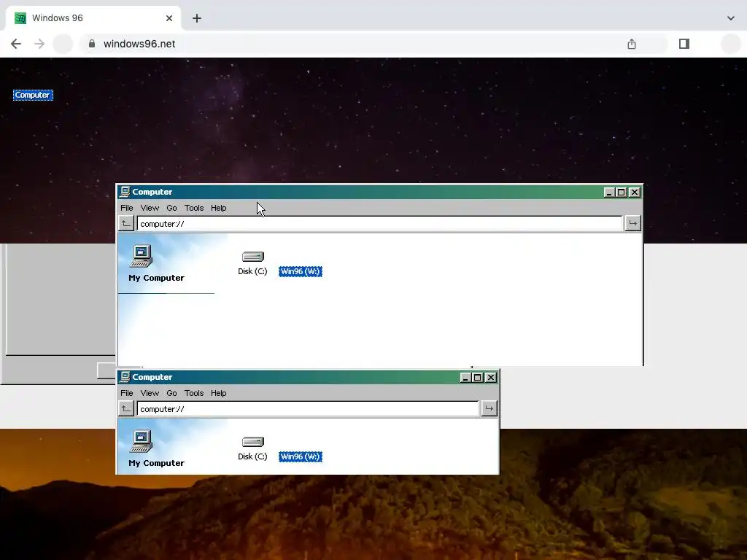Close the Windows 96 browser tab
The image size is (747, 560).
tap(169, 18)
